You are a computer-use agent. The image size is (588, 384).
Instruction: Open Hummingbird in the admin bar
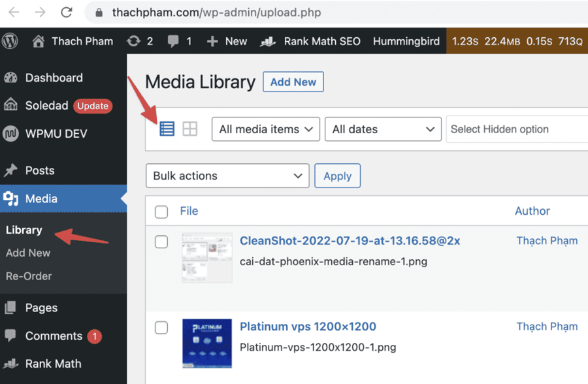[406, 41]
